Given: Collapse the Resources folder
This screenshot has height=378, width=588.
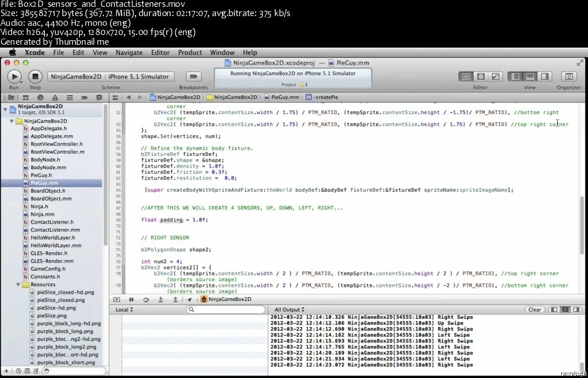Looking at the screenshot, I should pos(18,285).
